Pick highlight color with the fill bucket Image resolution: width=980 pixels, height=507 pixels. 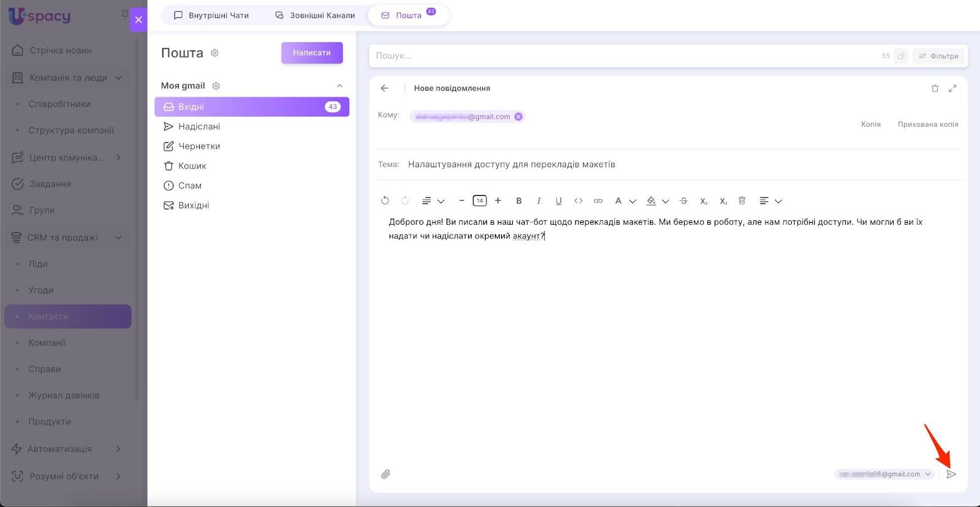(x=651, y=200)
